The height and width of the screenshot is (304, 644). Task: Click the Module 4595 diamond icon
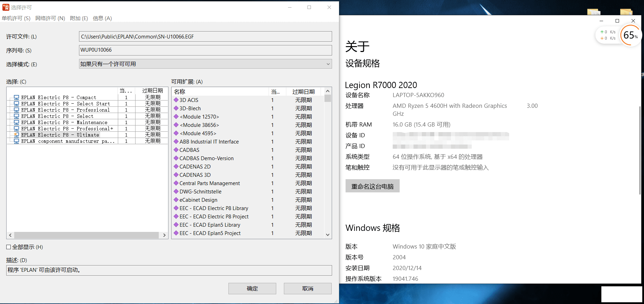pyautogui.click(x=176, y=133)
